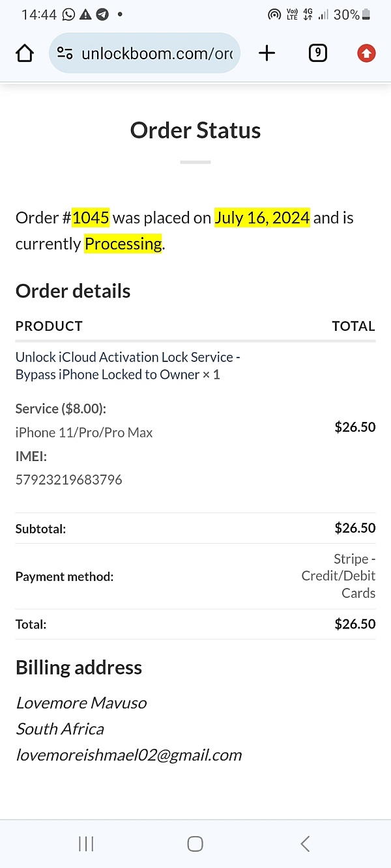Viewport: 391px width, 868px height.
Task: Tap the battery indicator in status bar
Action: 366,14
